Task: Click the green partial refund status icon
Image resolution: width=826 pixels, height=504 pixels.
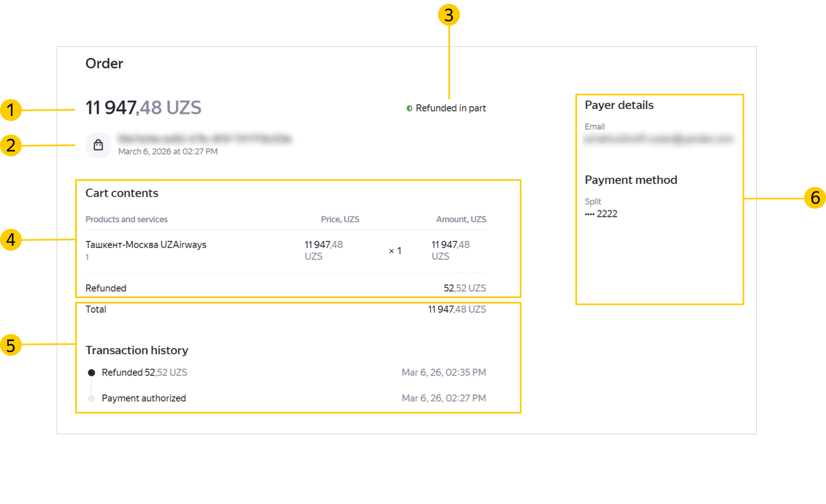Action: point(409,108)
